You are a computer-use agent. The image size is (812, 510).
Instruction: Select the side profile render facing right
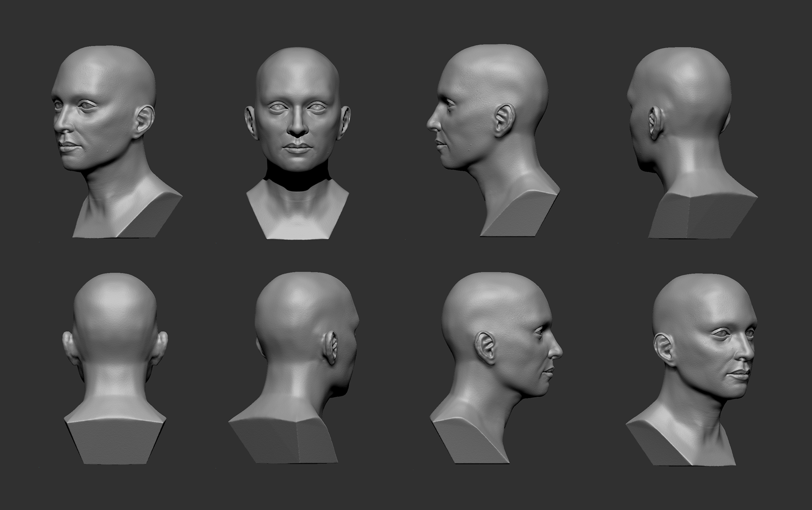[496, 367]
